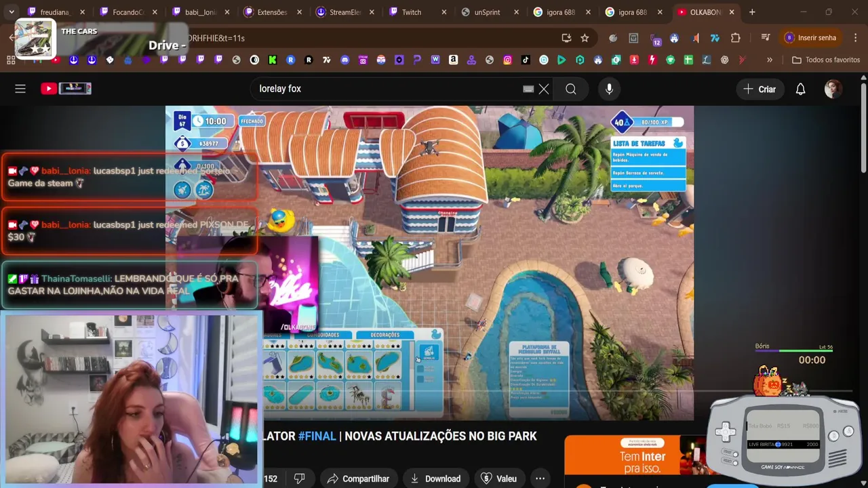Open the Instagram bookmark
The height and width of the screenshot is (488, 868).
507,60
